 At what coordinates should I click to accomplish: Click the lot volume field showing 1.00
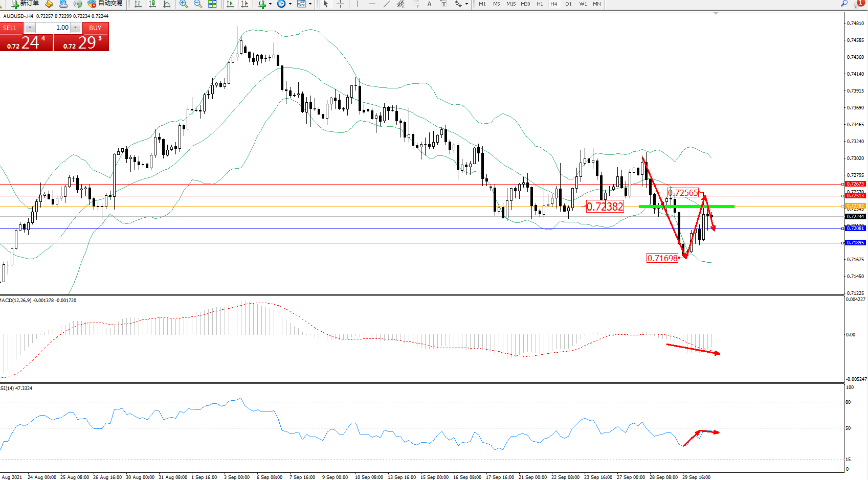(x=53, y=28)
